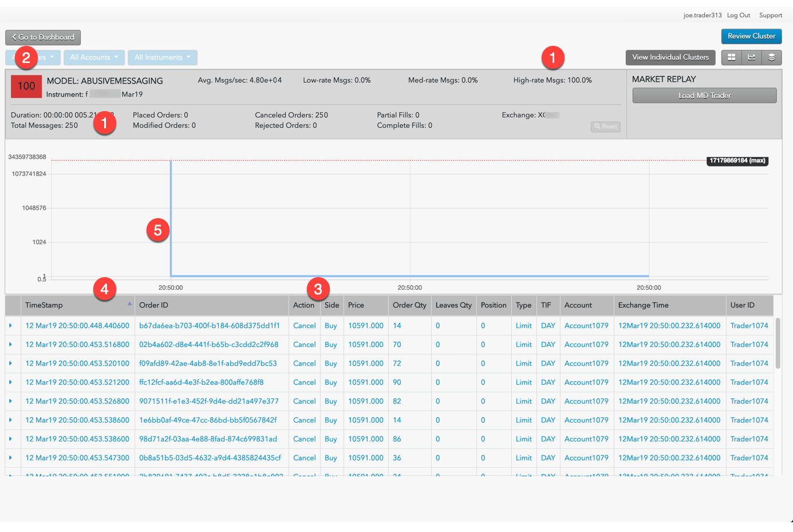Expand the row with Order ID 98d71a2f-03aa-4e88-8fad-874c699831ad
This screenshot has height=532, width=793.
10,439
